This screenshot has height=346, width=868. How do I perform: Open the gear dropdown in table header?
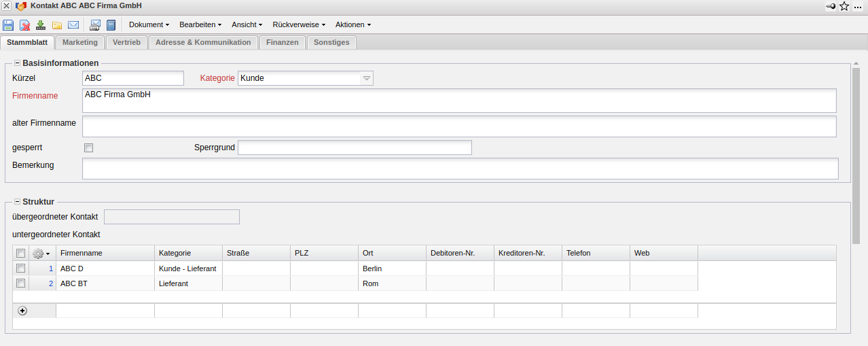click(41, 254)
